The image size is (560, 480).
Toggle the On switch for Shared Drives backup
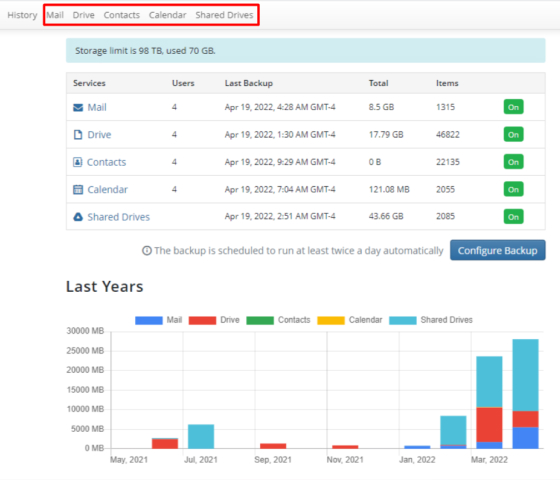tap(514, 216)
